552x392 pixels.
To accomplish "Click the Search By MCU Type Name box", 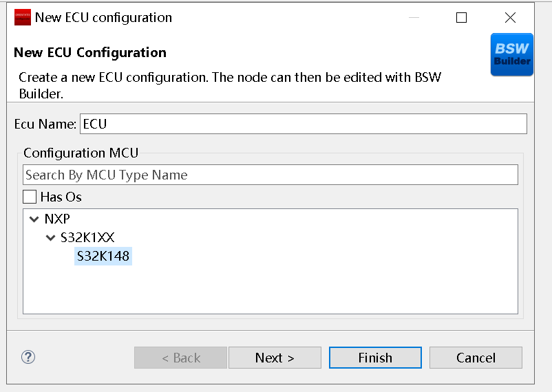I will (x=270, y=175).
